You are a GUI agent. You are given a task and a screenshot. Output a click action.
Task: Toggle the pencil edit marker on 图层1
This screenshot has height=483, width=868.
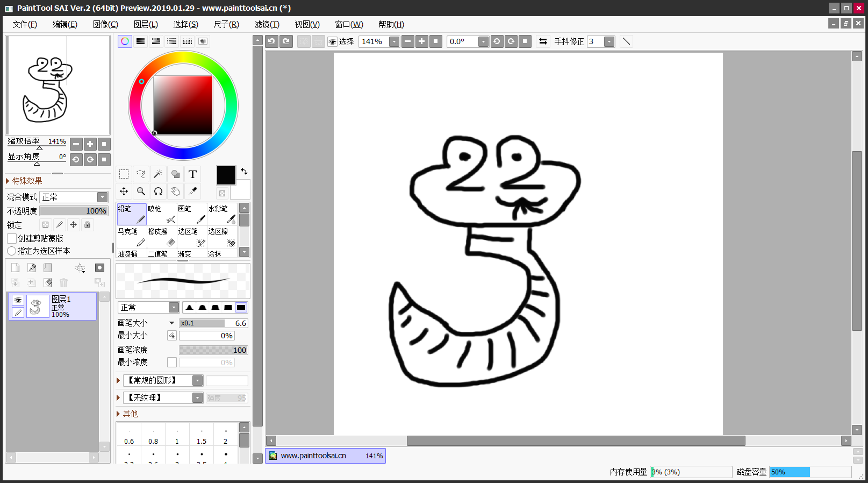click(x=18, y=312)
